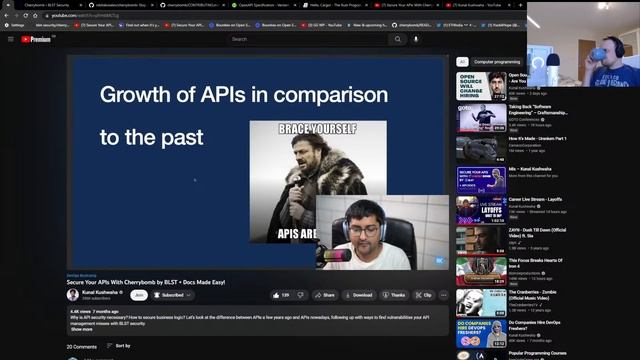
Task: Open new browser tab plus button
Action: pos(520,5)
